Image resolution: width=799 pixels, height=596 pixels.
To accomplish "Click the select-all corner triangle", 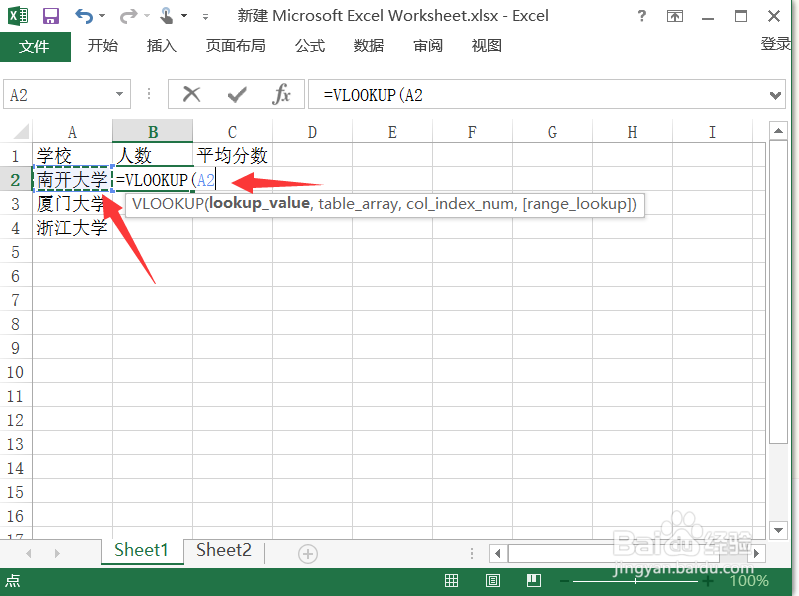I will (x=21, y=131).
